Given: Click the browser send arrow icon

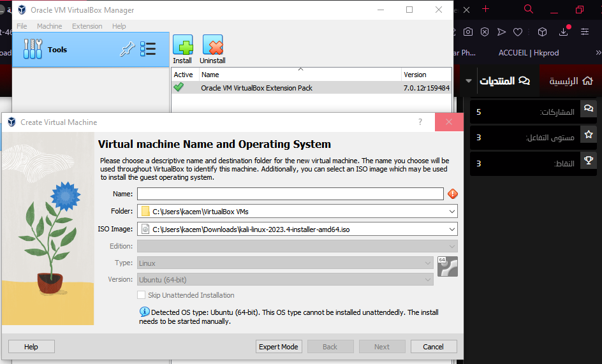Looking at the screenshot, I should click(501, 32).
